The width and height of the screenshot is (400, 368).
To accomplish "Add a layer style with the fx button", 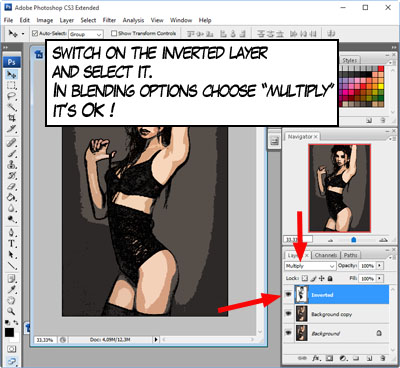I will tap(316, 358).
